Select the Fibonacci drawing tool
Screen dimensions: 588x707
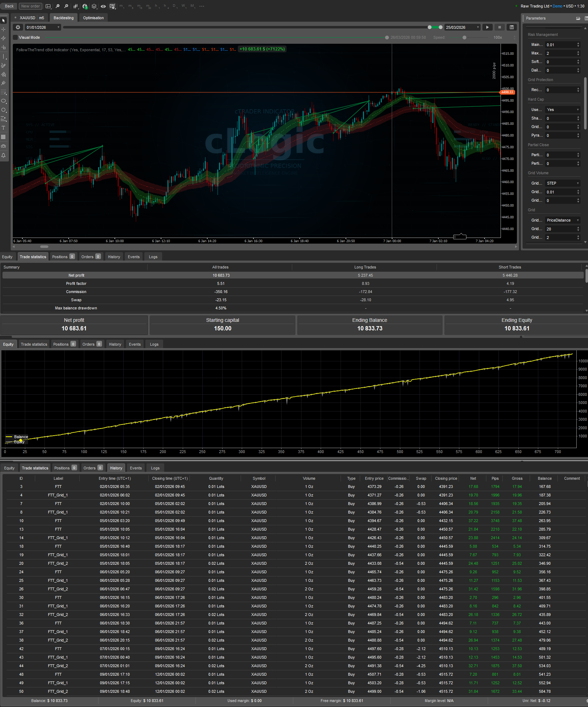(x=4, y=92)
